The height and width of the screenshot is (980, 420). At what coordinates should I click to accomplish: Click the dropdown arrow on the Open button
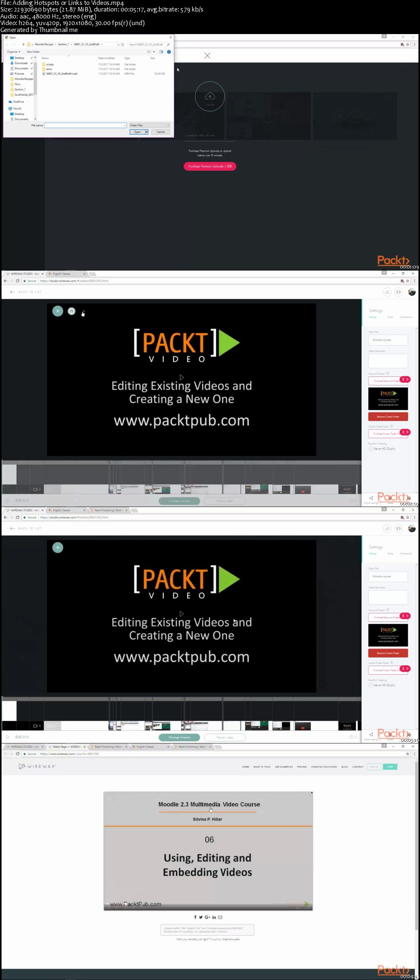click(x=146, y=132)
